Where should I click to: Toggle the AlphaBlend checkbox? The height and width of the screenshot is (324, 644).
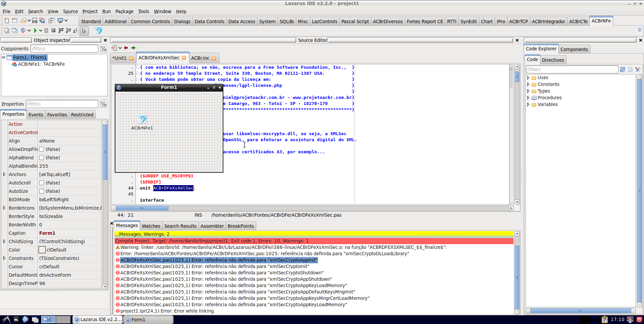[42, 158]
